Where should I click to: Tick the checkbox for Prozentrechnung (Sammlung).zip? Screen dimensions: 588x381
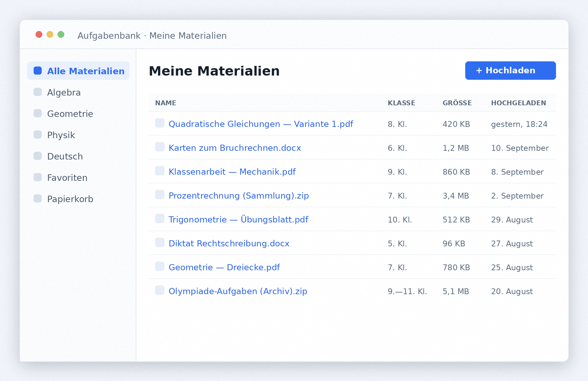160,195
